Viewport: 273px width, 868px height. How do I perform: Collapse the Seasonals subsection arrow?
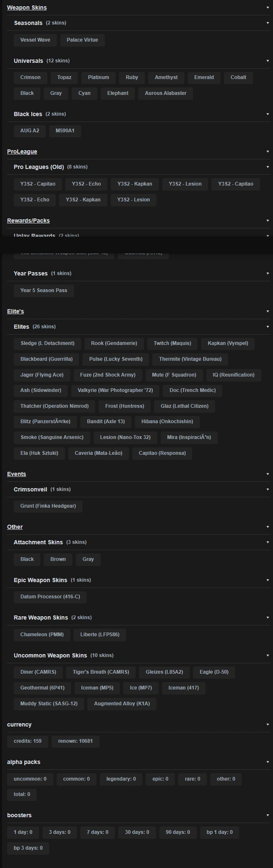click(x=268, y=23)
